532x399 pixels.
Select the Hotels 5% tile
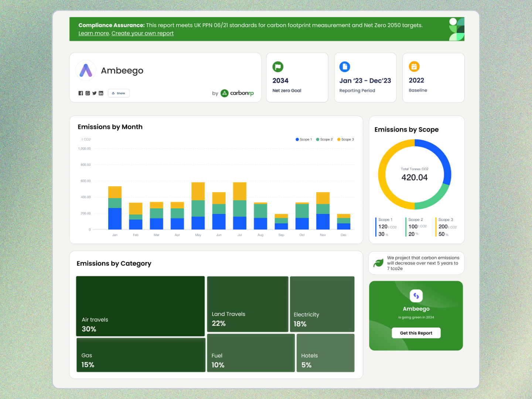click(x=325, y=353)
